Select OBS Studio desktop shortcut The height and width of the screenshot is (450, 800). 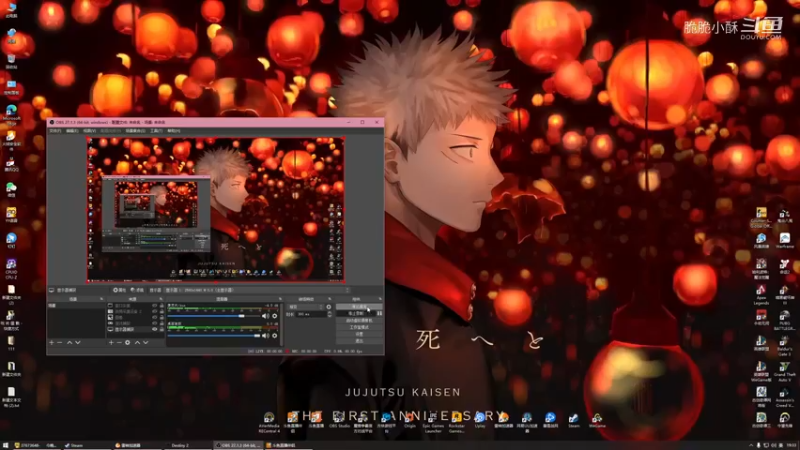pyautogui.click(x=339, y=420)
